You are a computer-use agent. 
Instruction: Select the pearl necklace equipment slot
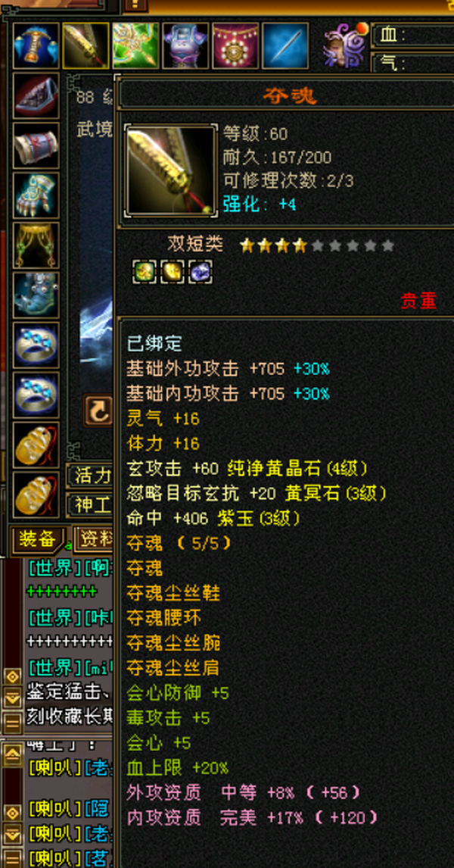coord(235,45)
